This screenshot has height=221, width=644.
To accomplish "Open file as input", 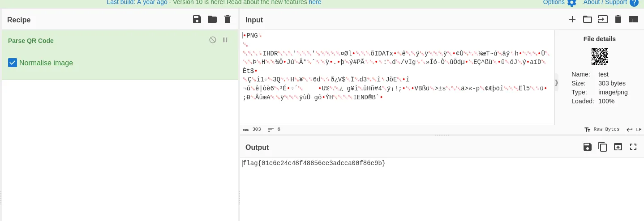I will point(603,19).
